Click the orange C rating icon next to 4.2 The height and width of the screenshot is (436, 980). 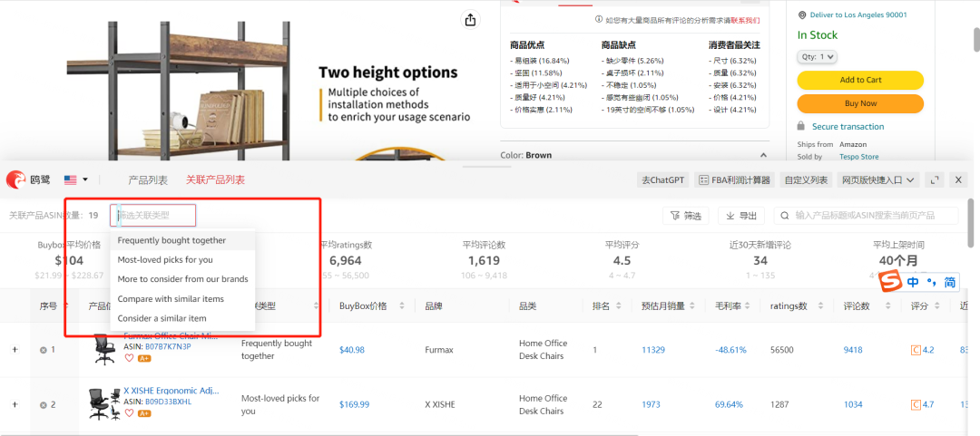916,350
